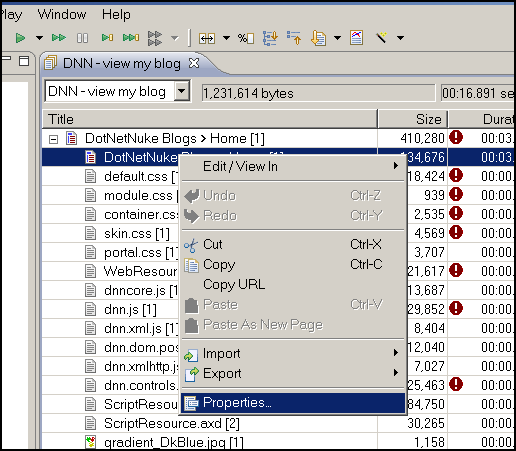Screen dimensions: 516x451
Task: Click the grayed multi-play arrows icon
Action: pyautogui.click(x=155, y=38)
